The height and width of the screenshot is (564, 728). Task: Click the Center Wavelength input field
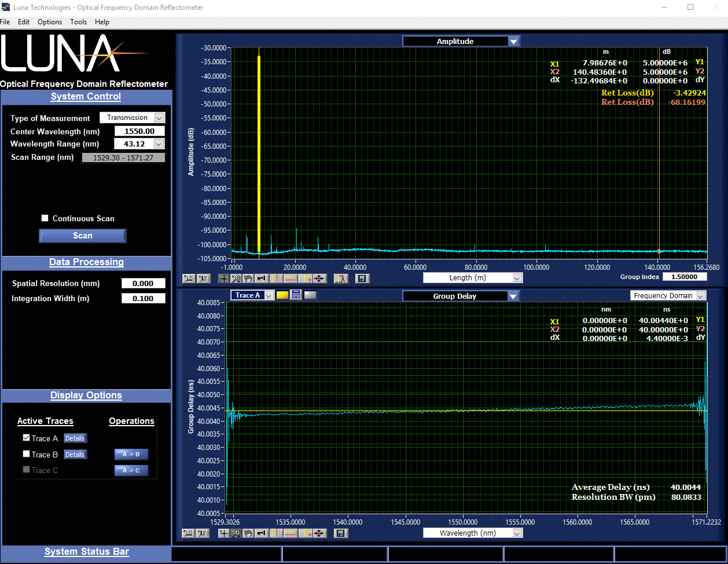point(139,131)
